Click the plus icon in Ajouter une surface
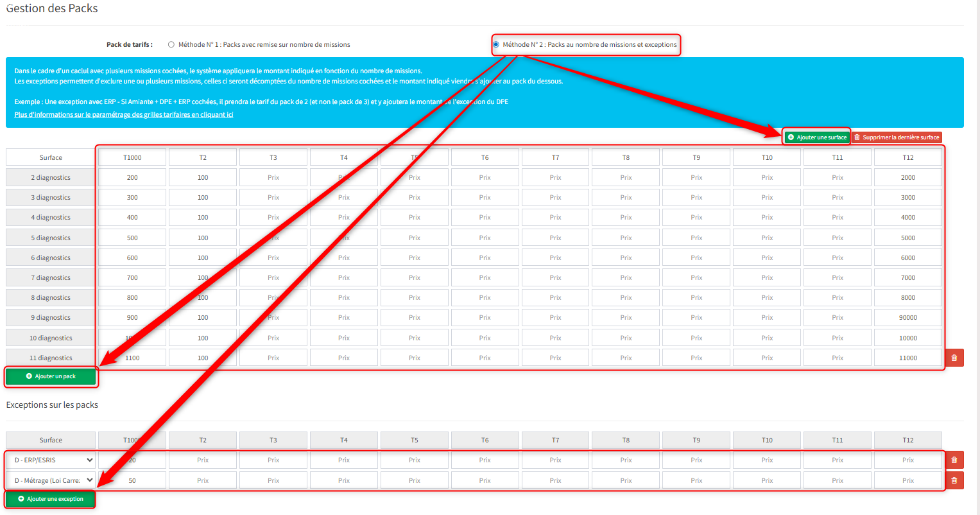Image resolution: width=980 pixels, height=515 pixels. click(x=791, y=137)
